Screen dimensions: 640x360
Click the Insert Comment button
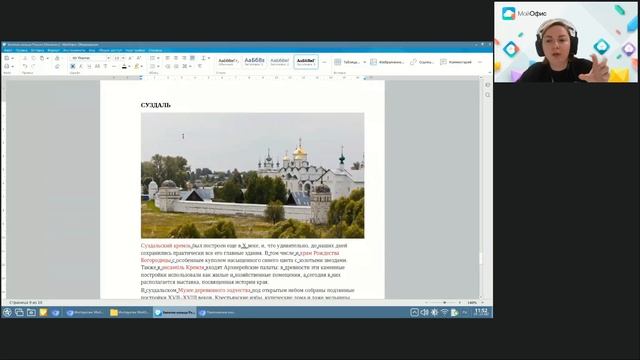tap(456, 62)
